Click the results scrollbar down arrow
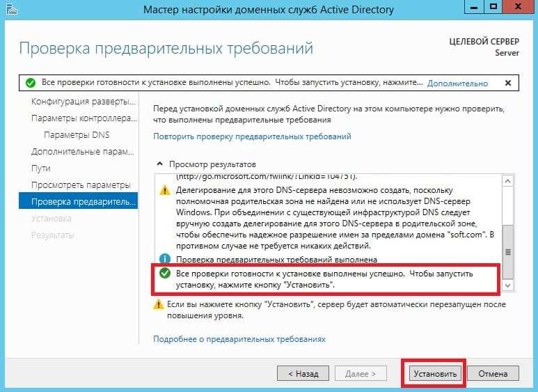The image size is (538, 392). click(x=508, y=285)
